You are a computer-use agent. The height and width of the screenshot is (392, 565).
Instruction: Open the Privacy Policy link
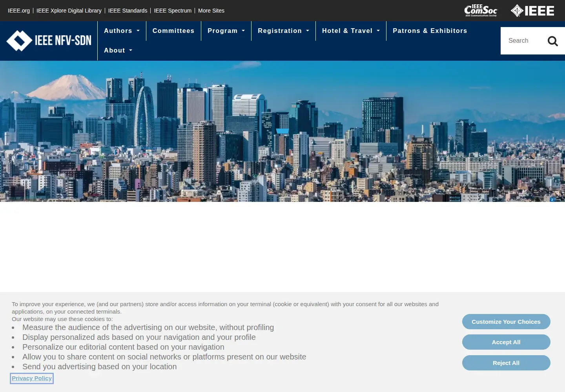pos(32,378)
